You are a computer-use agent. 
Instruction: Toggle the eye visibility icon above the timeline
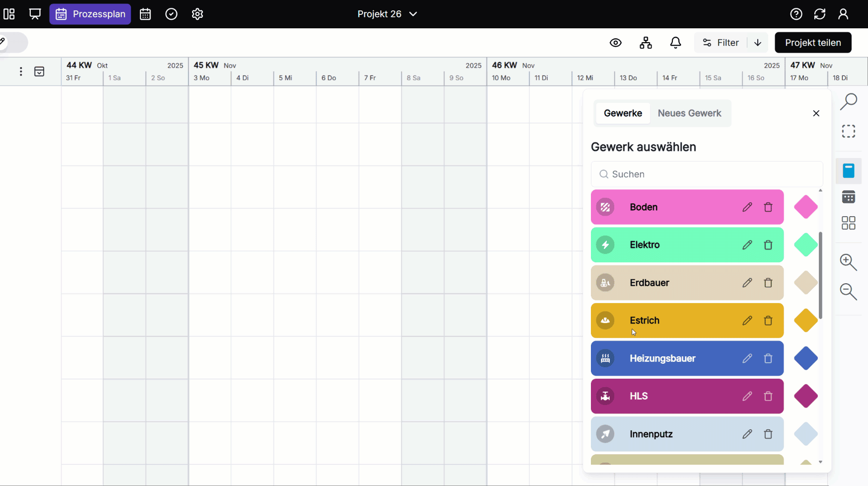pos(616,43)
